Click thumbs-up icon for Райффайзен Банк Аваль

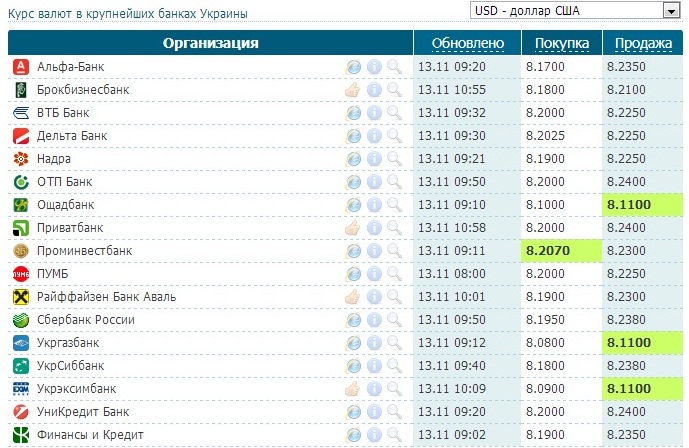pos(353,296)
